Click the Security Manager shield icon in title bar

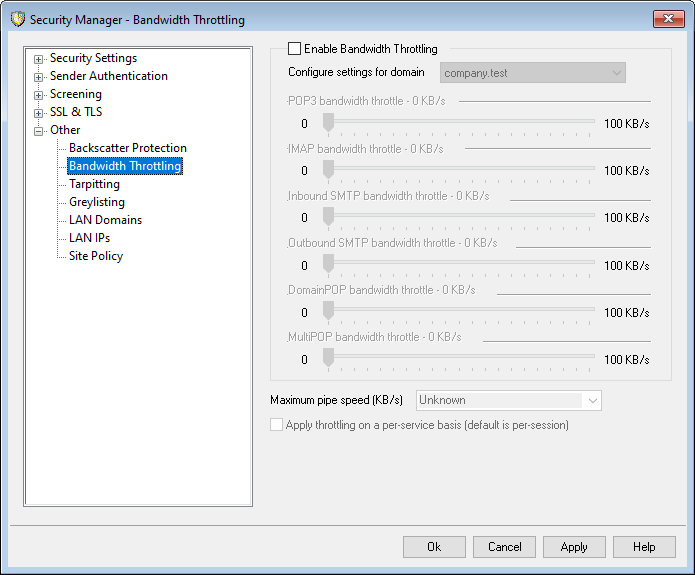click(16, 19)
